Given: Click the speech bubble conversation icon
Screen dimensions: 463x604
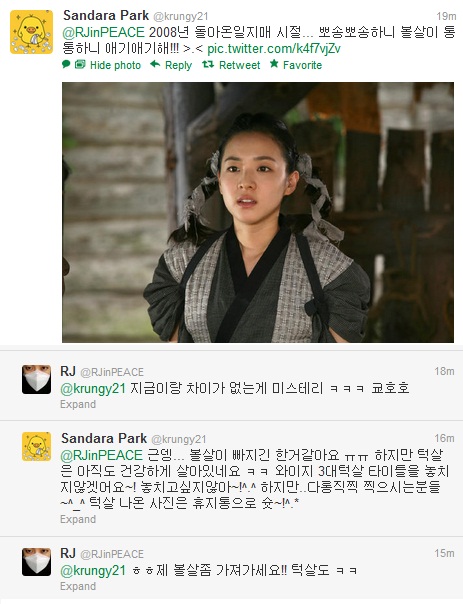Looking at the screenshot, I should click(x=66, y=64).
